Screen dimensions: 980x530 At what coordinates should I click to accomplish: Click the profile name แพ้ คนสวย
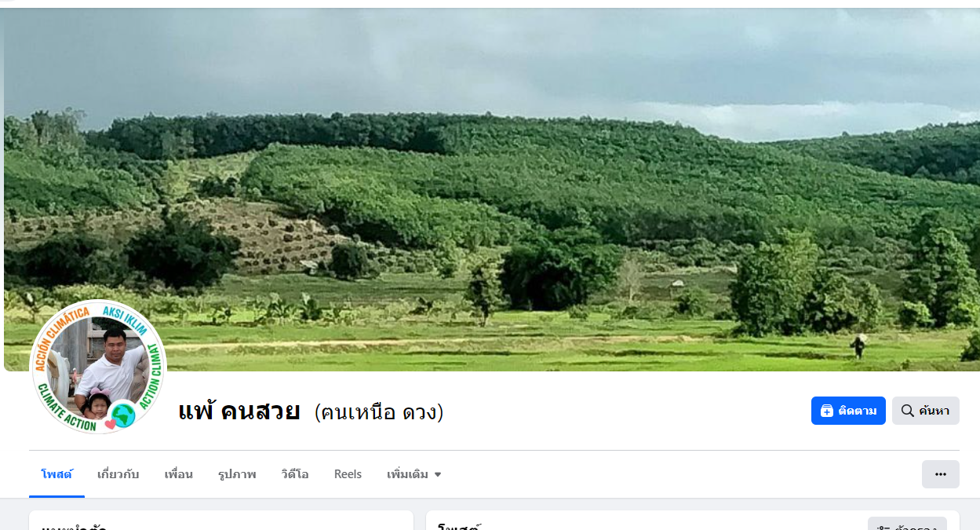click(x=239, y=411)
